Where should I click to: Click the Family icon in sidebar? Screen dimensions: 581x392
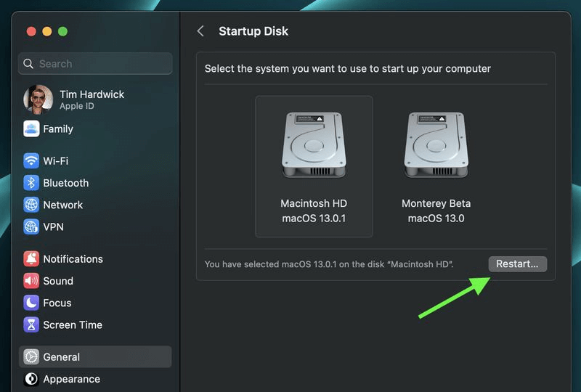pos(31,129)
